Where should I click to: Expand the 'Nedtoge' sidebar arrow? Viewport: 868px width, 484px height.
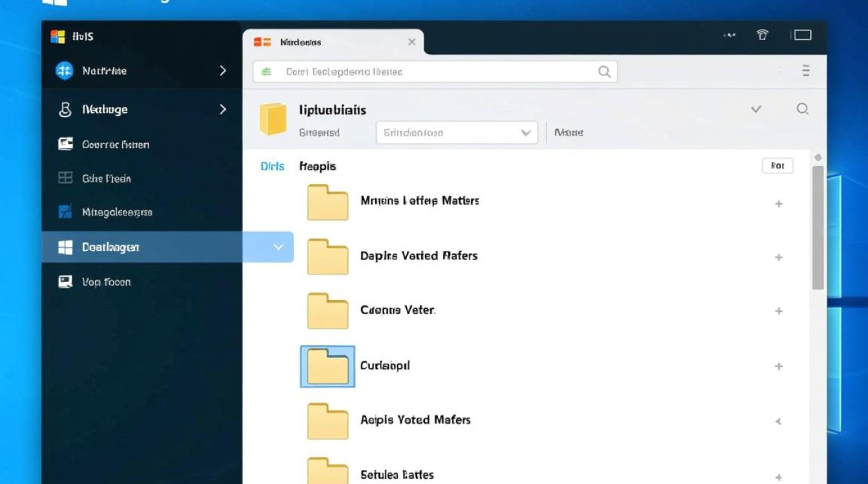223,110
